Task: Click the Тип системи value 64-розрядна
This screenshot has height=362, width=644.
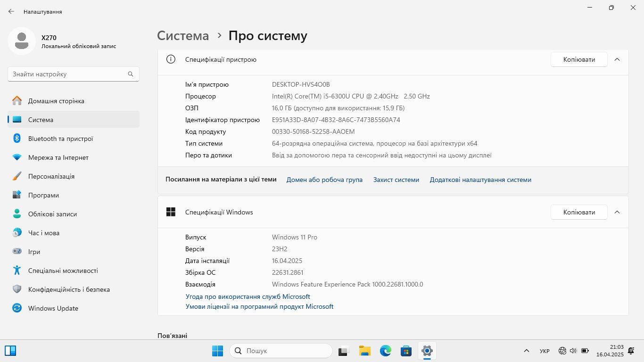Action: (x=375, y=143)
